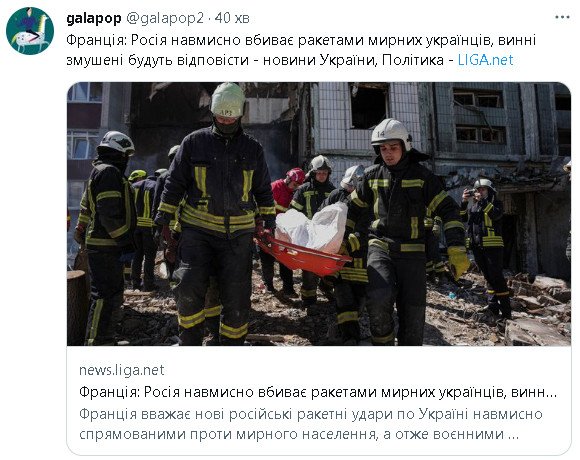Image resolution: width=580 pixels, height=460 pixels.
Task: Click the news.liga.net domain label
Action: tap(122, 370)
